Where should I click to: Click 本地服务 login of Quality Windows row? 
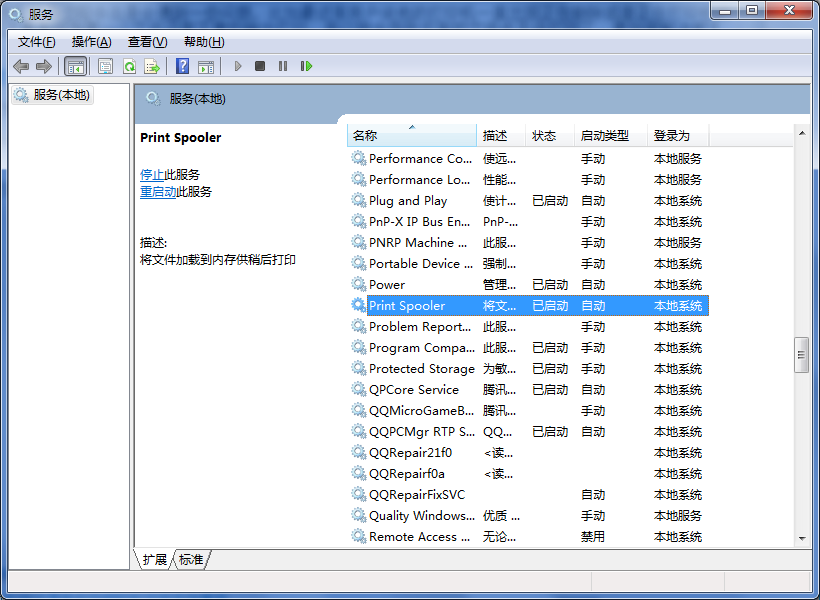(x=678, y=516)
